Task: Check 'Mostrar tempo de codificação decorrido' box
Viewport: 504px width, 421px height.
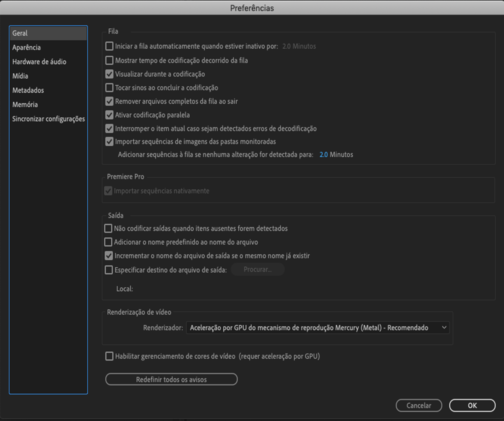Action: [x=109, y=60]
